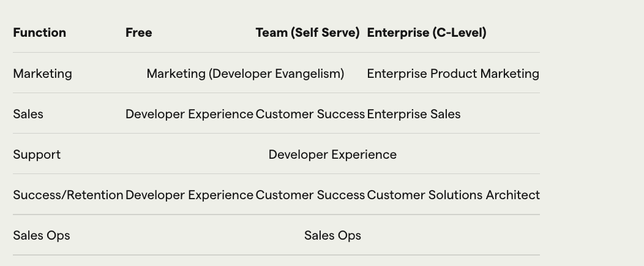Select the Support row label
The width and height of the screenshot is (644, 266).
point(37,154)
